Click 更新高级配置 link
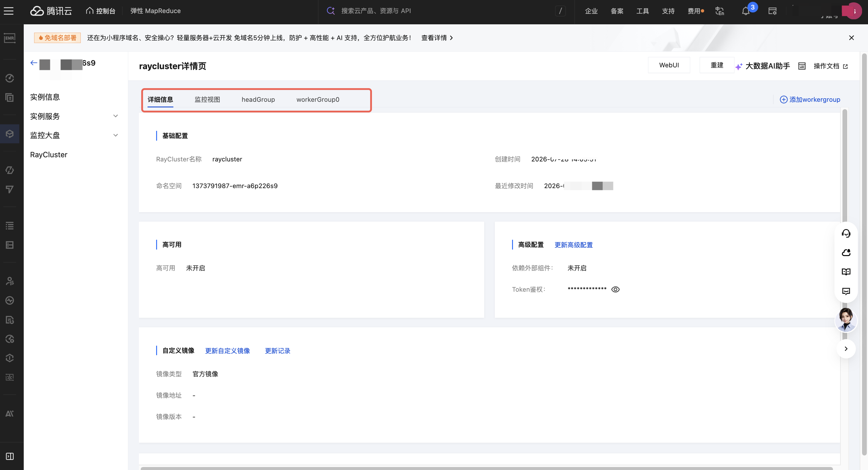Screen dimensions: 868x470 coord(574,245)
